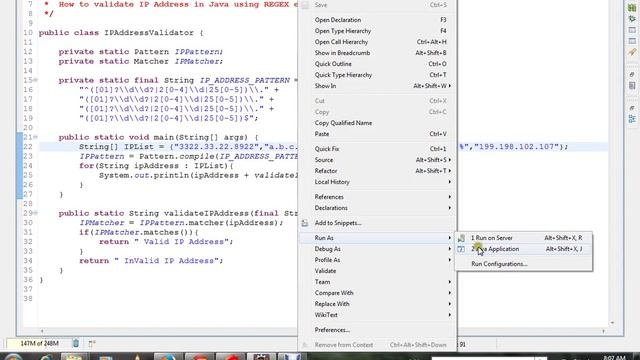Click the small icon above the blue outline icon
This screenshot has height=360, width=640.
[x=632, y=108]
